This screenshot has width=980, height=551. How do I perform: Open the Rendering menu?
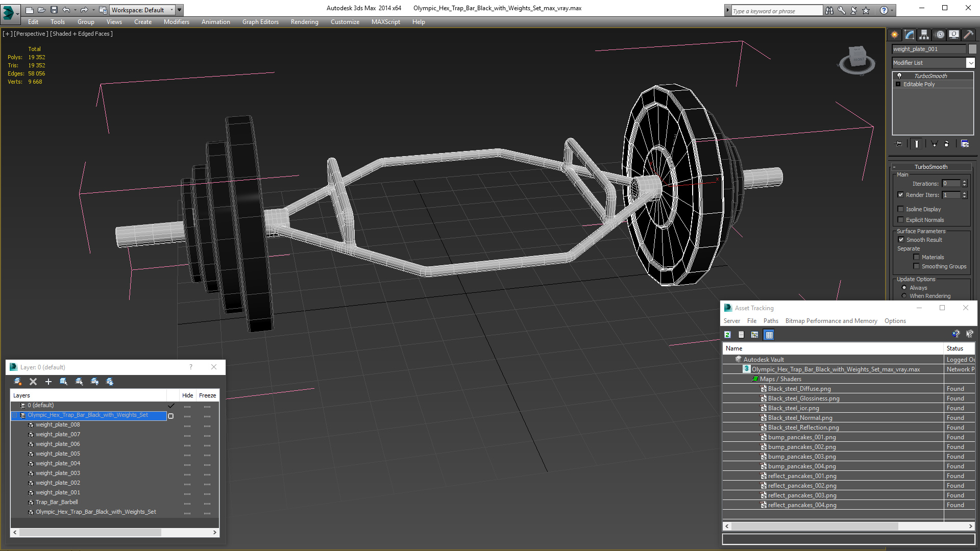[x=304, y=22]
